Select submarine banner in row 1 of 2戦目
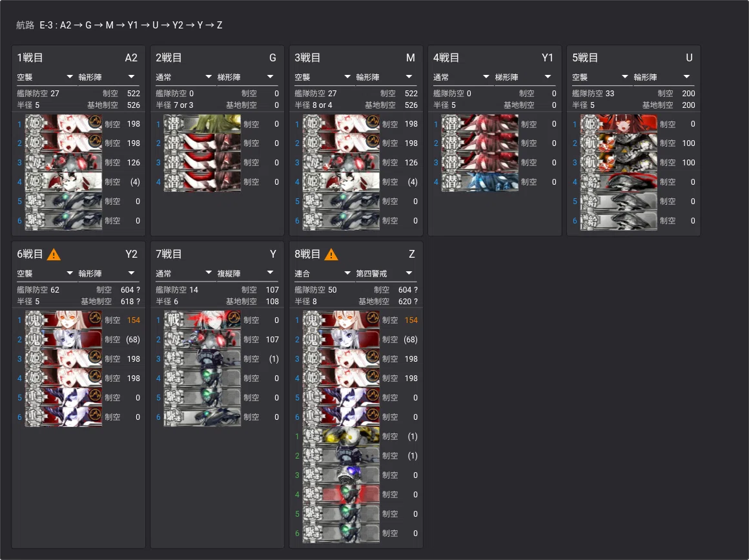The width and height of the screenshot is (749, 560). (202, 124)
